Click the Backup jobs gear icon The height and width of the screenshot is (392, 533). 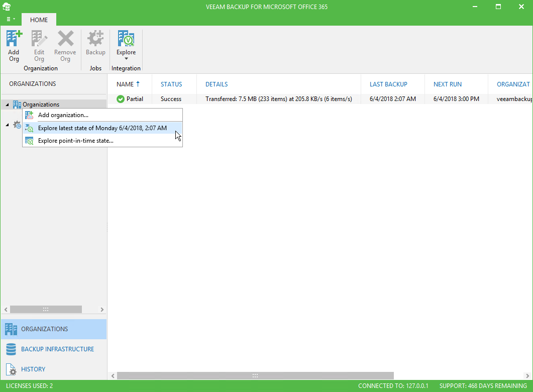tap(95, 38)
